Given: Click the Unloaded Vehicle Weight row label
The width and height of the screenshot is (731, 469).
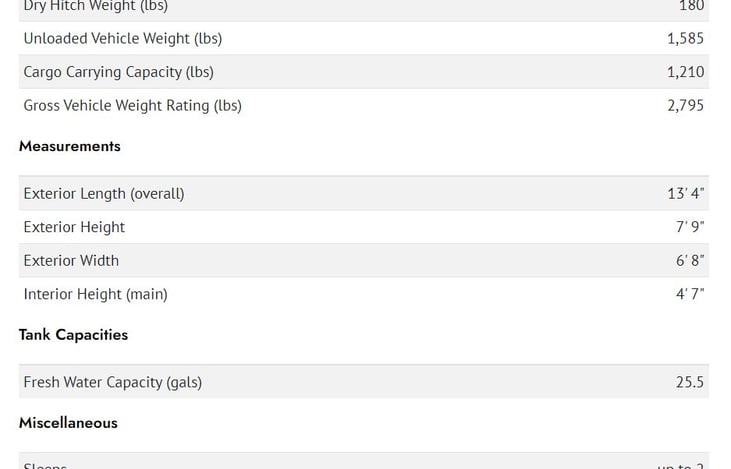Looking at the screenshot, I should pos(122,38).
